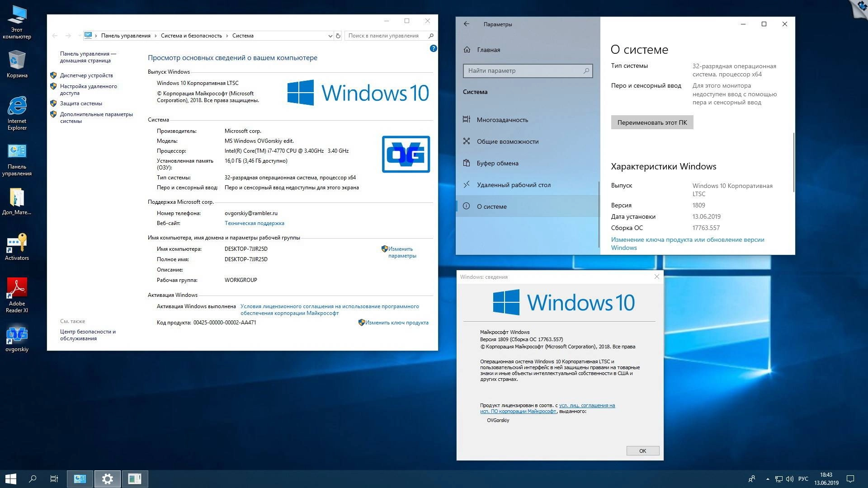Launch Adobe Reader XI shortcut
The height and width of the screenshot is (488, 868).
coord(17,296)
